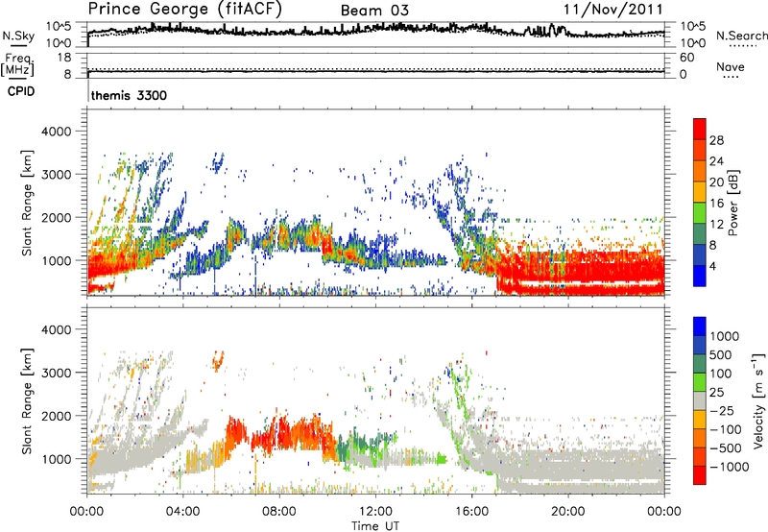Click the "18" frequency axis tick
Viewport: 768px width, 532px height.
tap(64, 58)
